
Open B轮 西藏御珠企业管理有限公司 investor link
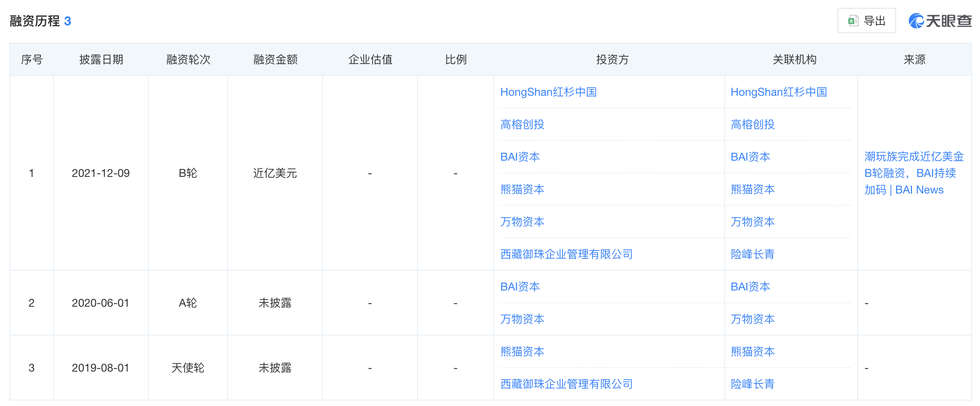(566, 254)
